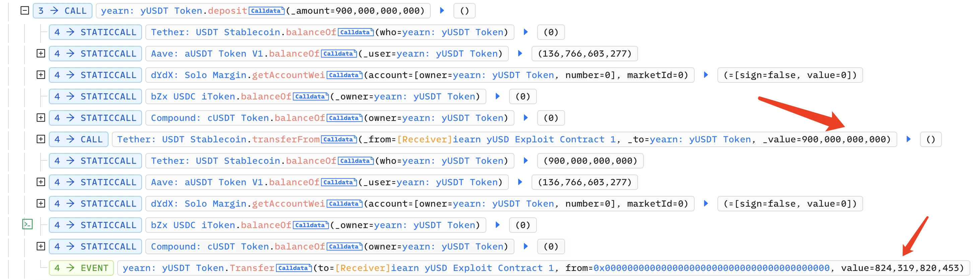Click the zero address link in Transfer event
The image size is (980, 280).
[x=711, y=268]
